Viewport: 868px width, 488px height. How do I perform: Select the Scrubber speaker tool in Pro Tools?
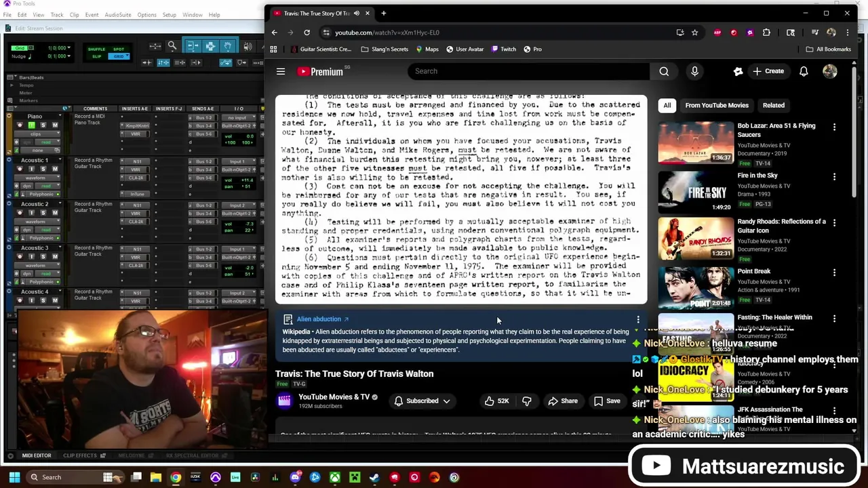(248, 46)
